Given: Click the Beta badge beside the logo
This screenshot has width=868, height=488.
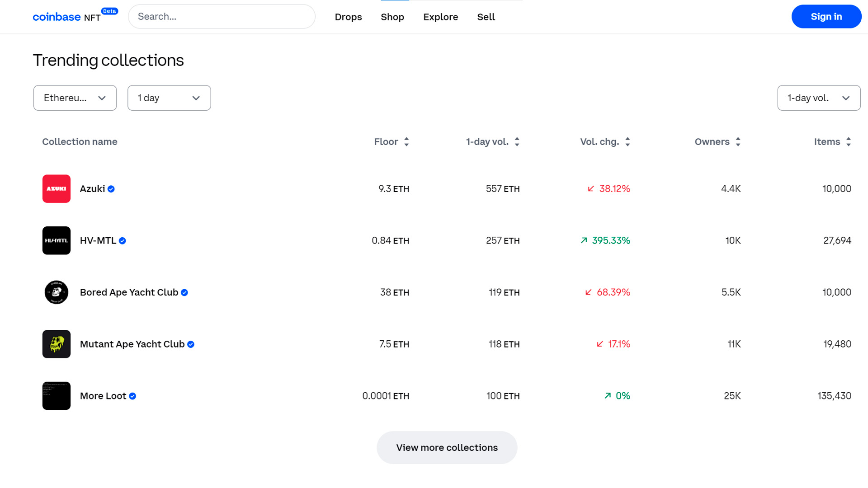Looking at the screenshot, I should point(109,11).
